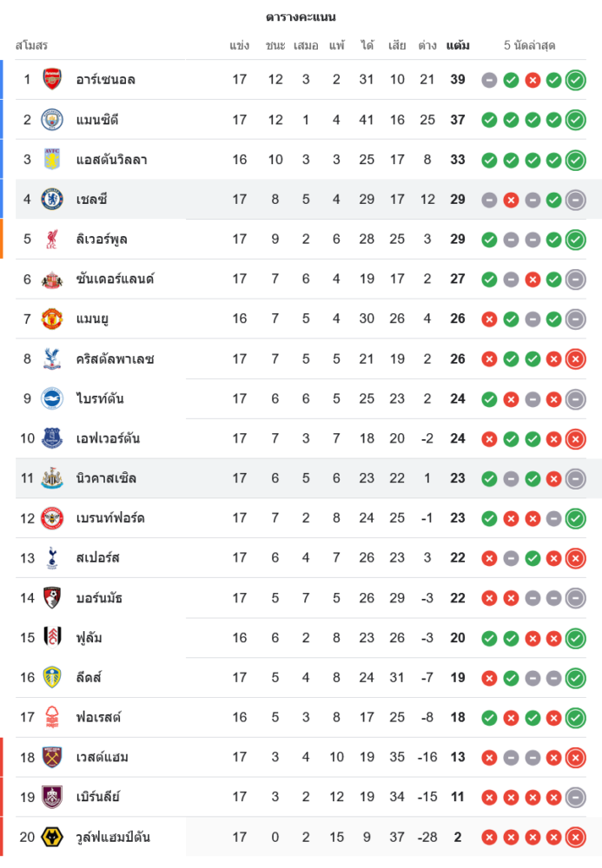
Task: Click the Manchester City crest icon
Action: click(x=52, y=120)
